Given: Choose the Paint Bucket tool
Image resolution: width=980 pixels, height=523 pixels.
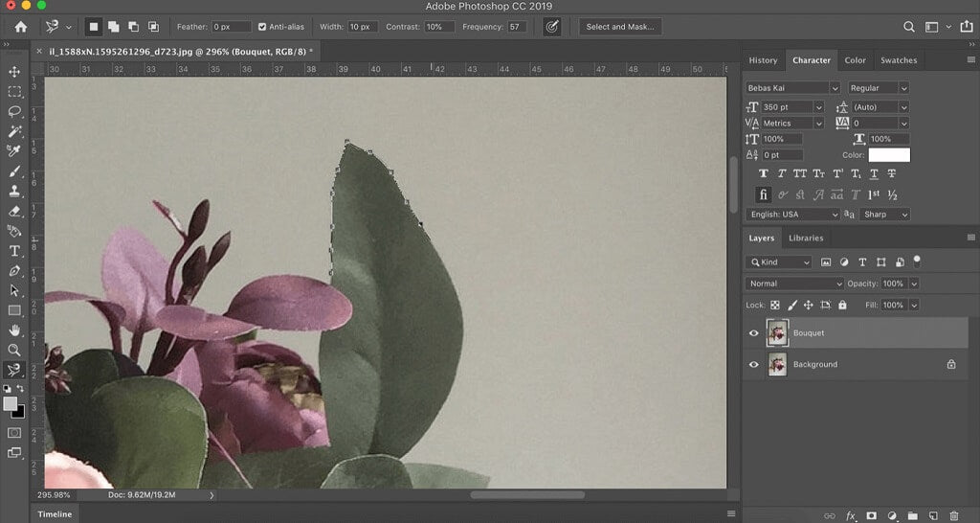Looking at the screenshot, I should (x=14, y=232).
